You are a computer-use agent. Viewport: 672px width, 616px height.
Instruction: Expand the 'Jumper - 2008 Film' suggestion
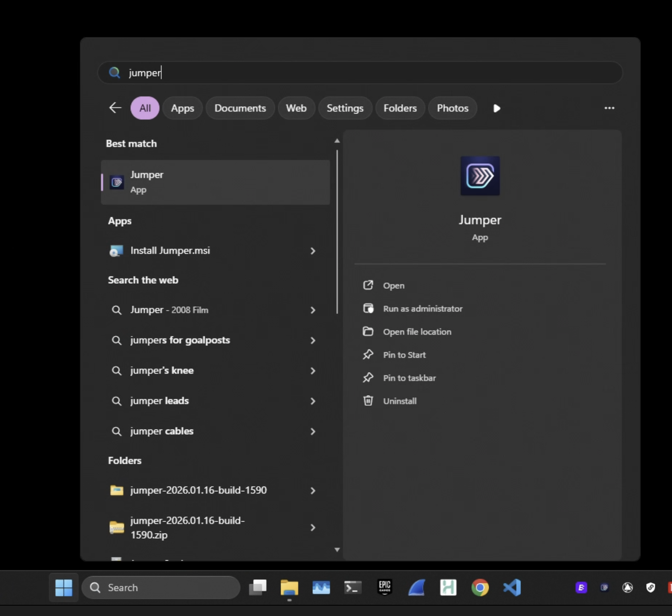point(313,310)
